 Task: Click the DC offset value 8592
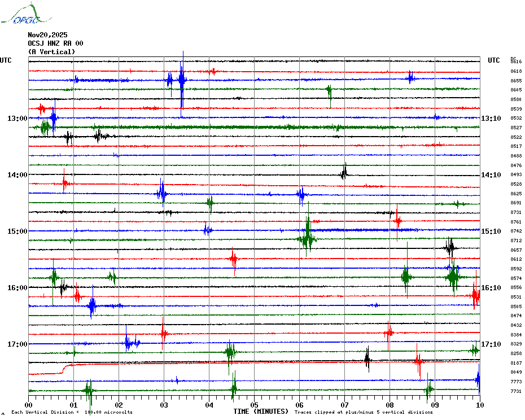[516, 269]
